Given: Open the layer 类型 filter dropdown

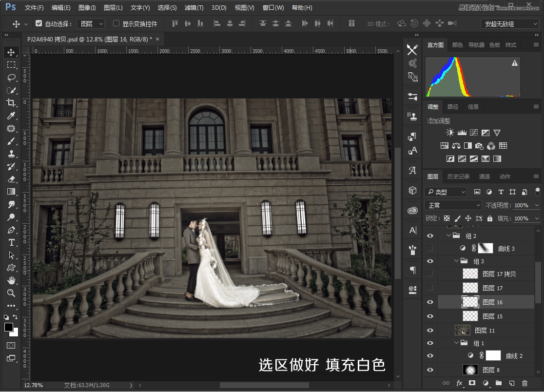Looking at the screenshot, I should point(445,192).
